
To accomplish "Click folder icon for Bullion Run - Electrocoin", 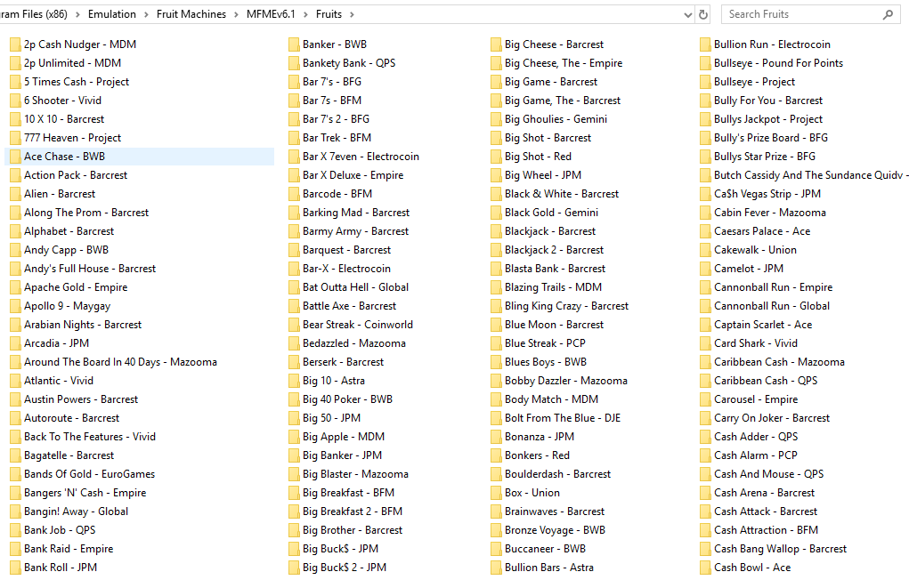I will pos(705,44).
